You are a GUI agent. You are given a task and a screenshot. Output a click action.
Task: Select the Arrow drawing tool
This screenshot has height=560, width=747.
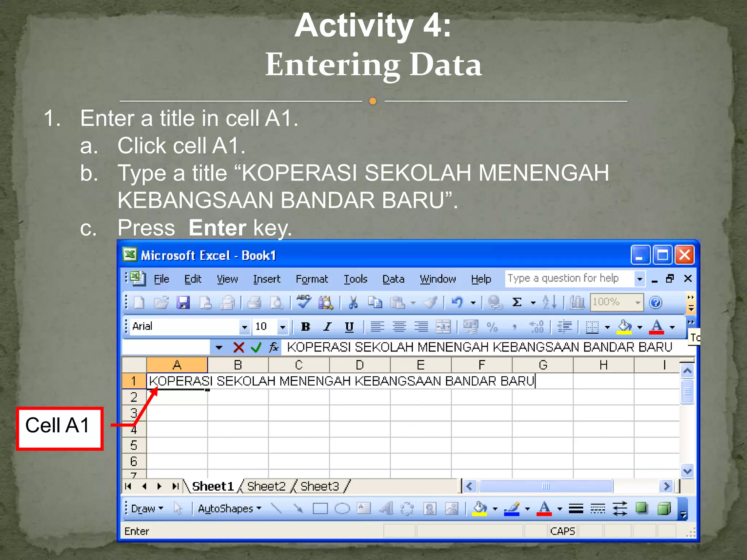pos(298,508)
